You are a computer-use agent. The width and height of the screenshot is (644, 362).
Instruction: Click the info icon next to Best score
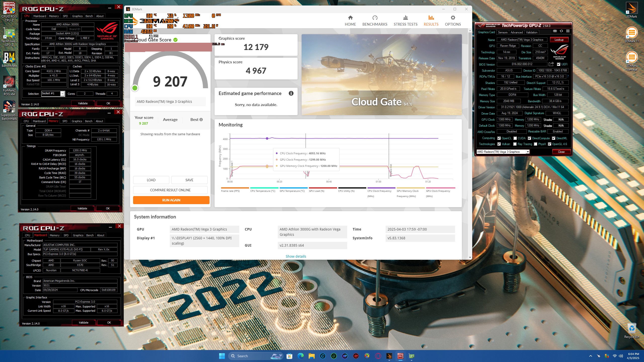[x=201, y=120]
